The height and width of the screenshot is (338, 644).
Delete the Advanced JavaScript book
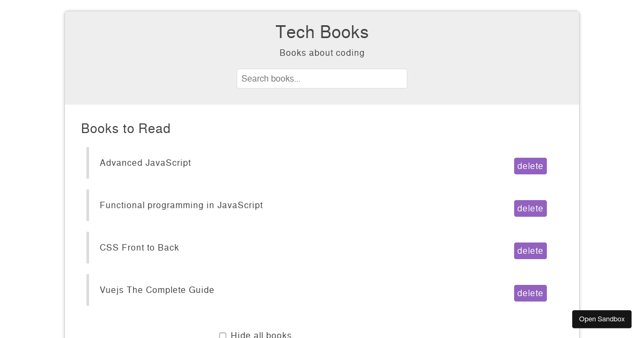pos(530,166)
